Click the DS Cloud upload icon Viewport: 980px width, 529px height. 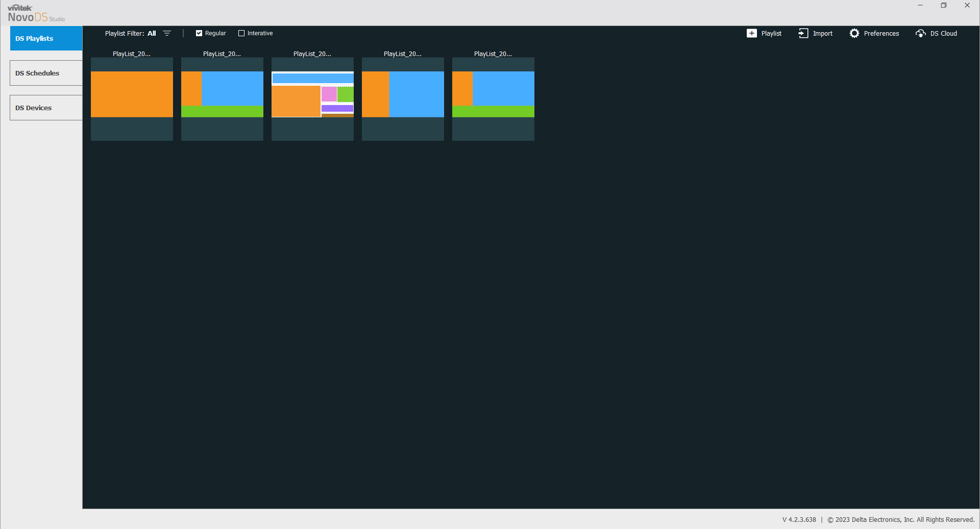coord(920,33)
